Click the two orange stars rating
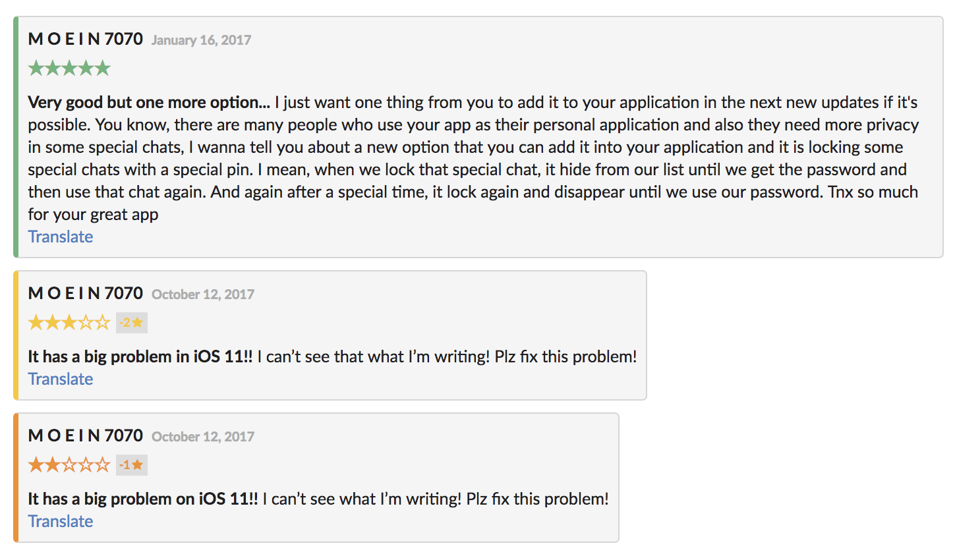The image size is (953, 560). click(69, 464)
